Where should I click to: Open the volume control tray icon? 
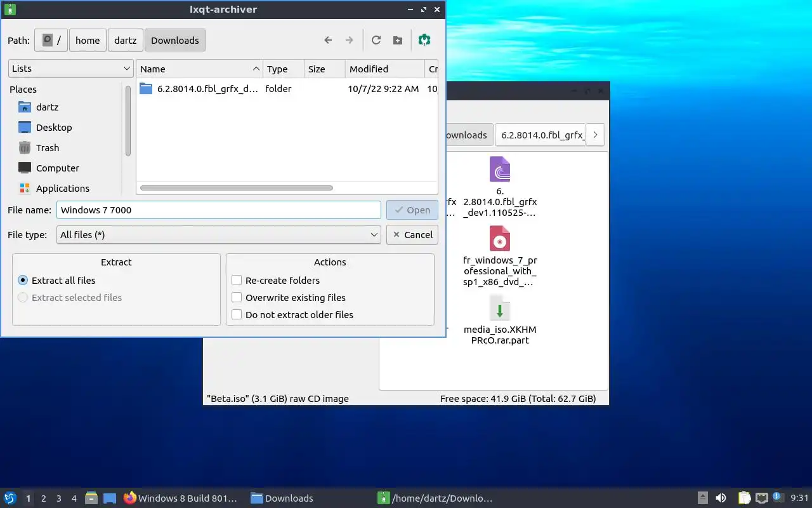(721, 498)
